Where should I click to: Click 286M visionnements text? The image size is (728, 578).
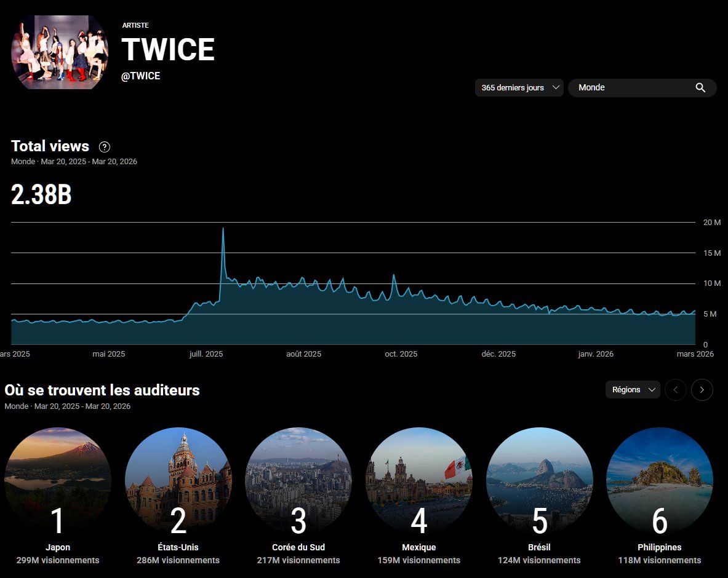178,560
